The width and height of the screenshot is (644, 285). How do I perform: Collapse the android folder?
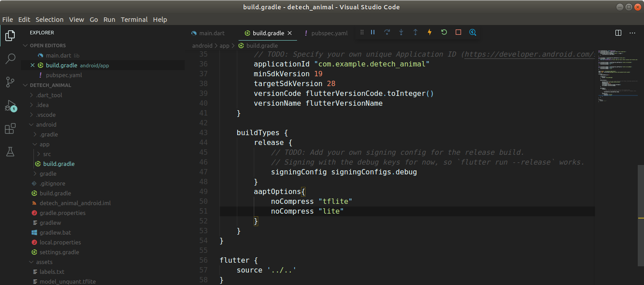(x=46, y=124)
